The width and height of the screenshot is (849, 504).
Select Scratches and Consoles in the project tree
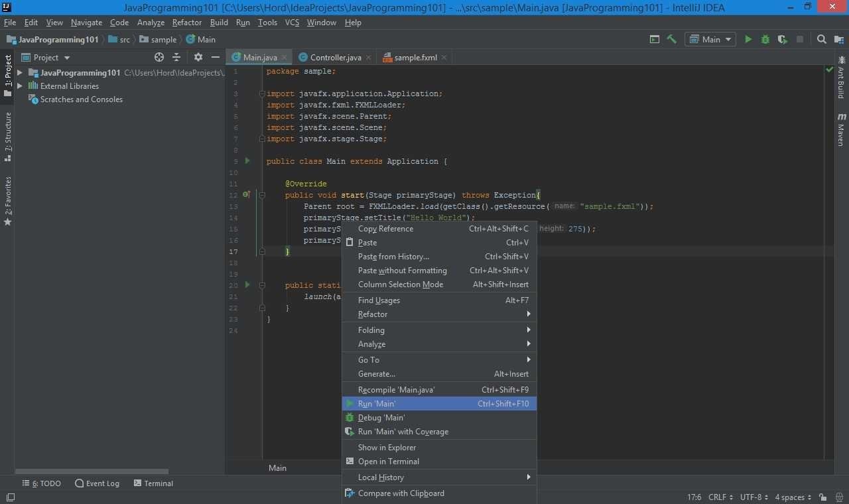coord(76,99)
